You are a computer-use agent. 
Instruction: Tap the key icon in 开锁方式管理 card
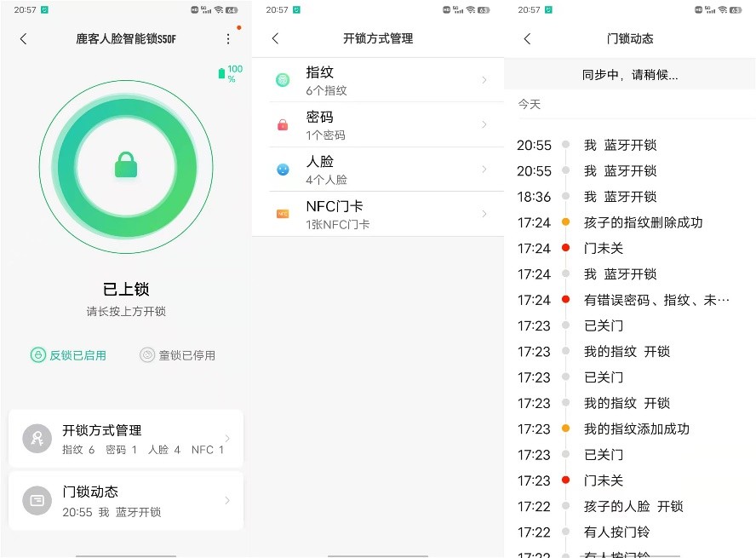[x=37, y=439]
